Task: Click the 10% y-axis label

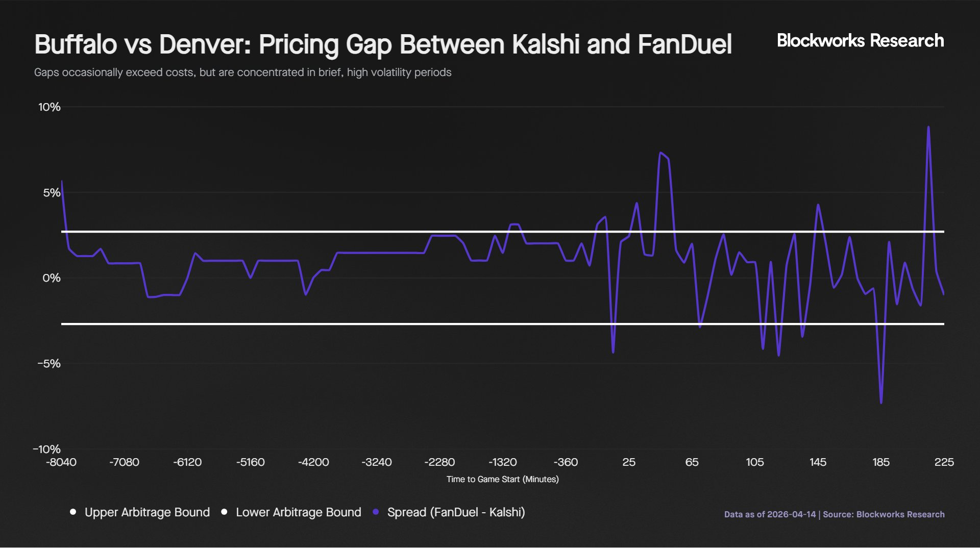Action: (x=50, y=107)
